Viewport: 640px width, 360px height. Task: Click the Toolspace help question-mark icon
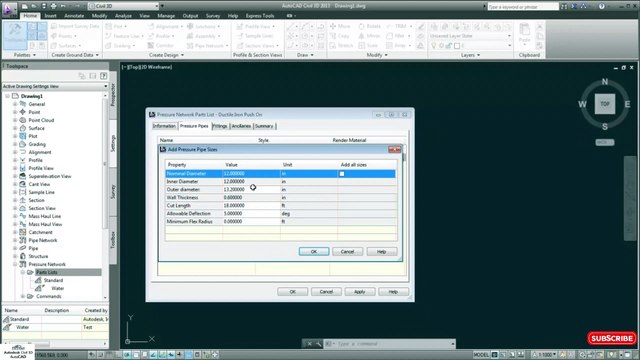coord(104,76)
